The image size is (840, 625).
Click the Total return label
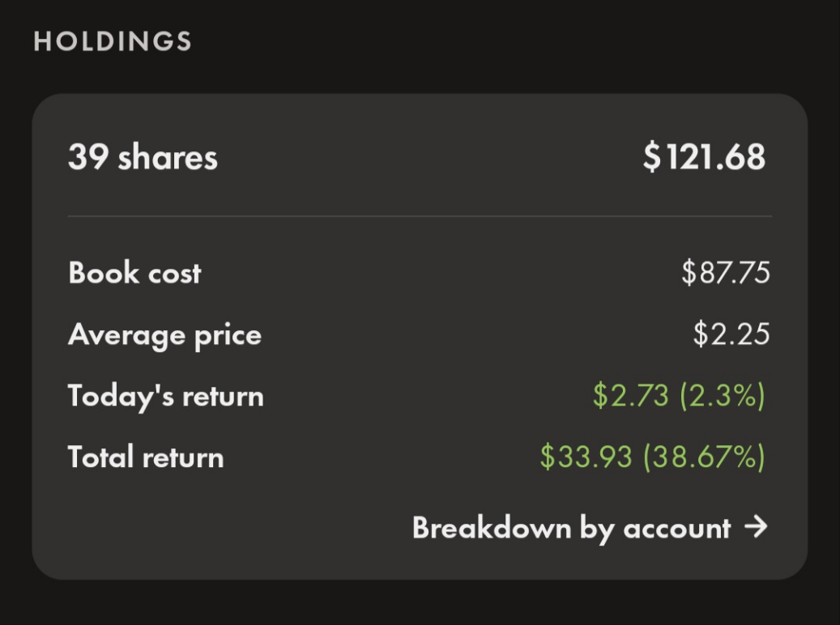(x=146, y=457)
